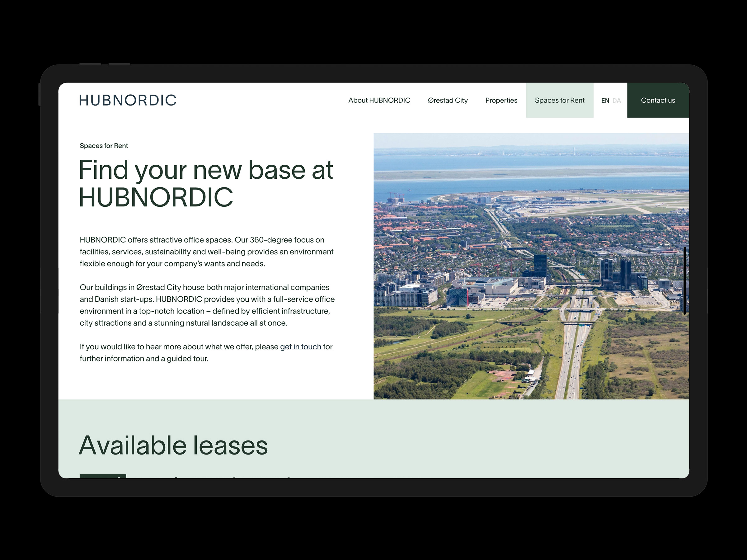Select the highlighted Spaces for Rent tab
Viewport: 747px width, 560px height.
[560, 100]
